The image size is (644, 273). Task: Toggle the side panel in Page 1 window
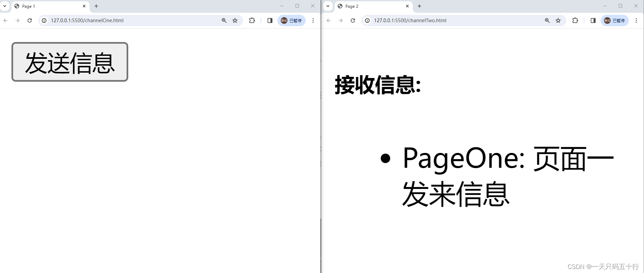(270, 21)
